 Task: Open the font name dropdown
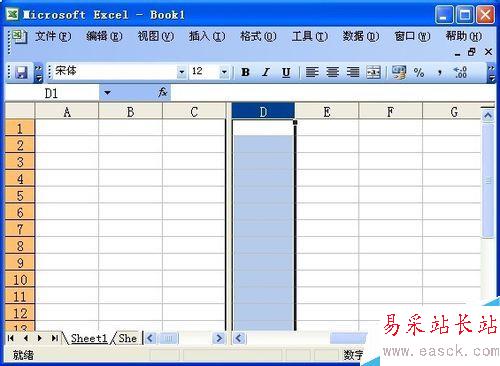click(181, 72)
